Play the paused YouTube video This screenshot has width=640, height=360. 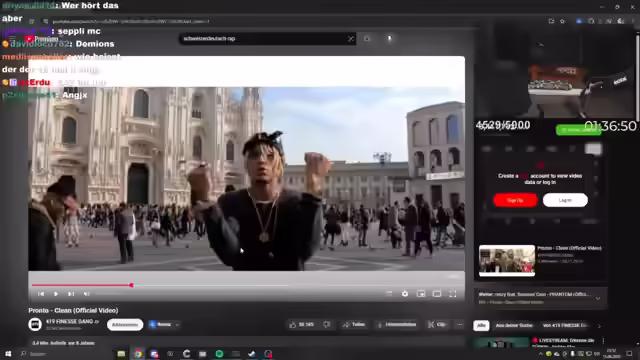point(56,294)
